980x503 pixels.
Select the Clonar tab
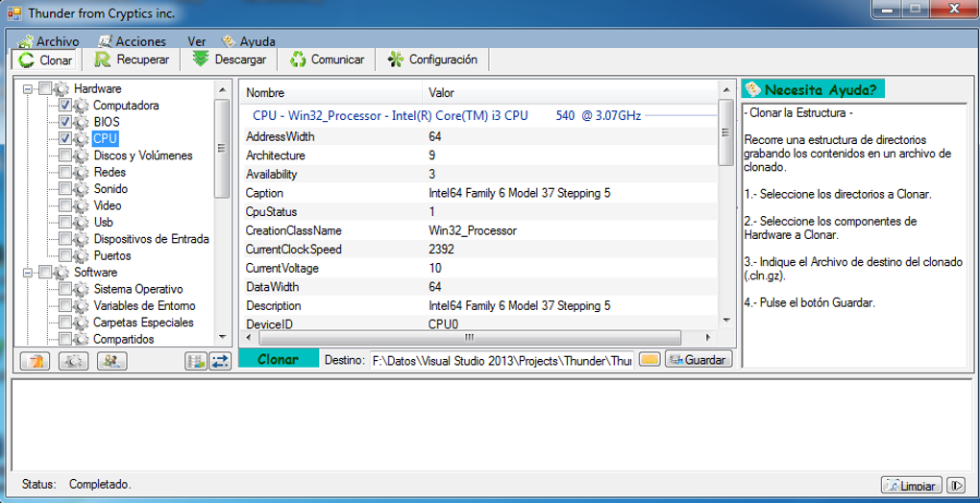click(45, 60)
